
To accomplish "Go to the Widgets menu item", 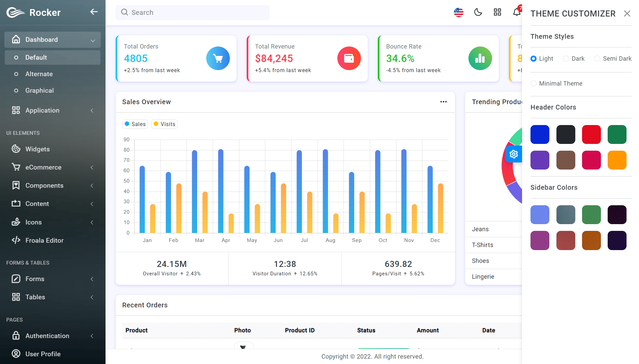I will pos(37,149).
